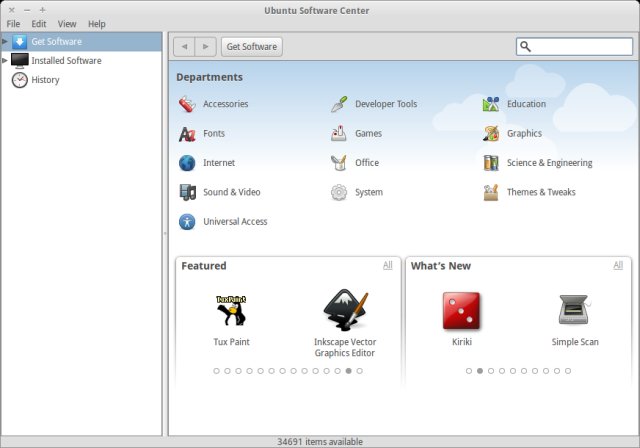640x448 pixels.
Task: Click the Tux Paint penguin icon
Action: point(231,310)
